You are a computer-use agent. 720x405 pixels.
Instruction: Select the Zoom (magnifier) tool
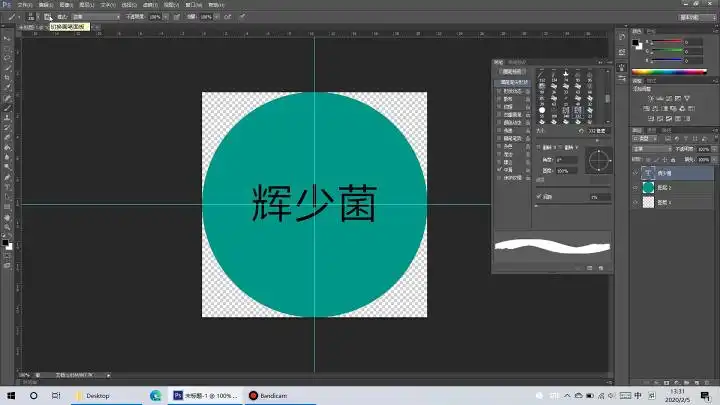pos(7,228)
